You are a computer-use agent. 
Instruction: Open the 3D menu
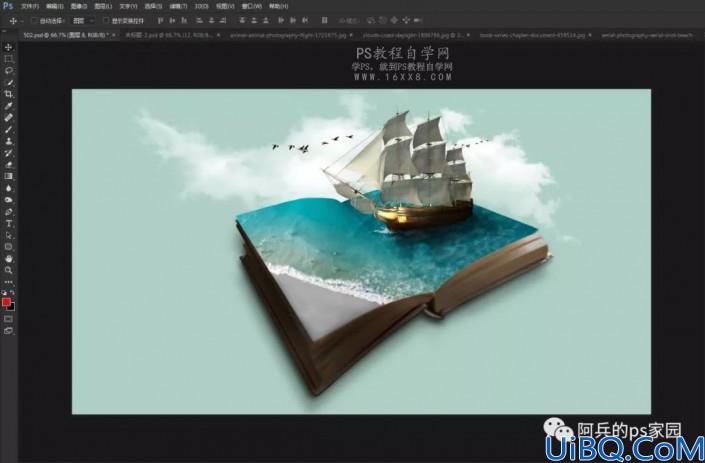pyautogui.click(x=201, y=6)
